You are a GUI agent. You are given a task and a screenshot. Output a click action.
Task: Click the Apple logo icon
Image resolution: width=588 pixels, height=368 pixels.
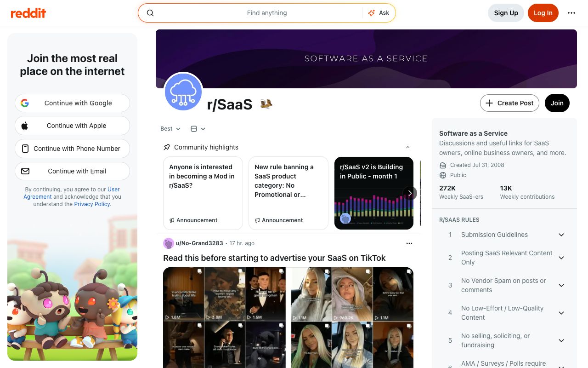pyautogui.click(x=25, y=126)
